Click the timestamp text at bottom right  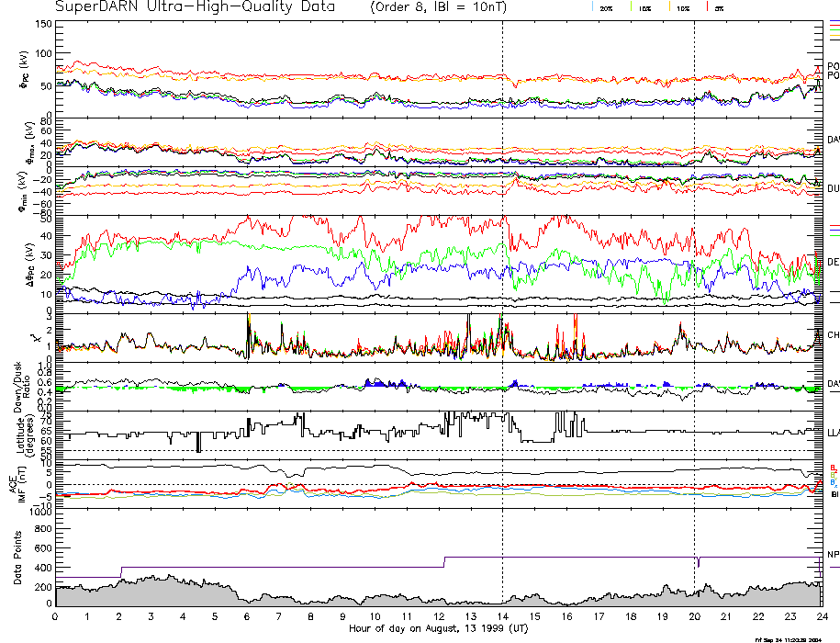(793, 638)
